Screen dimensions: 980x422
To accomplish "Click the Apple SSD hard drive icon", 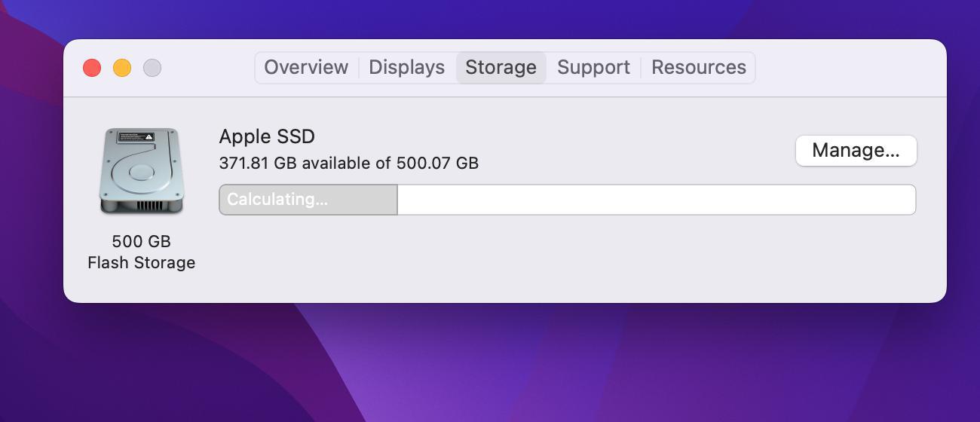I will coord(142,170).
